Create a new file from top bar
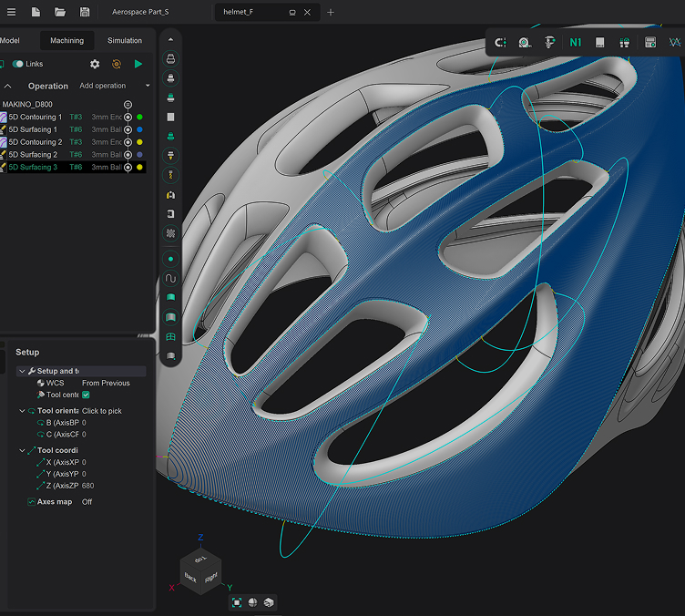685x616 pixels. pos(36,12)
